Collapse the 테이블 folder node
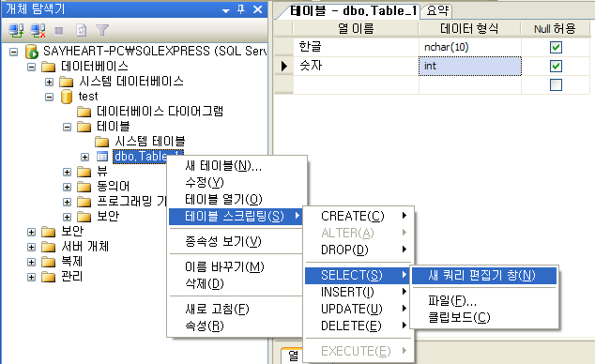The image size is (595, 364). [68, 127]
